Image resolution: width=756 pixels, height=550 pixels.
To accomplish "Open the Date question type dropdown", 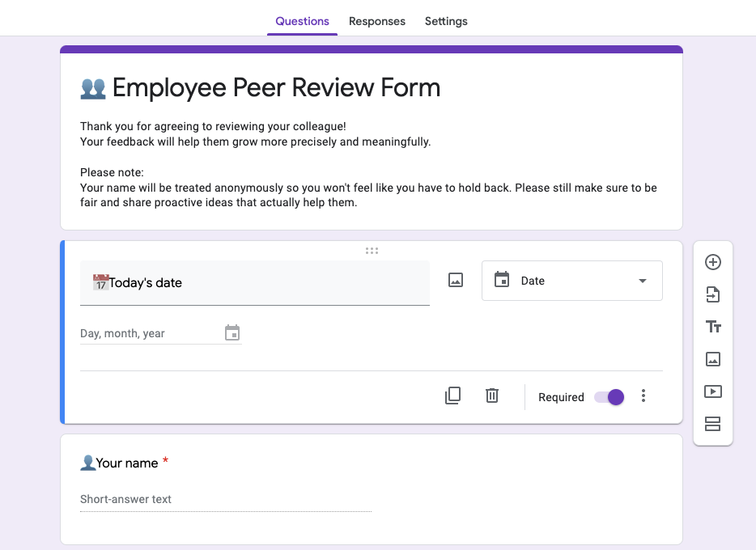I will coord(571,281).
